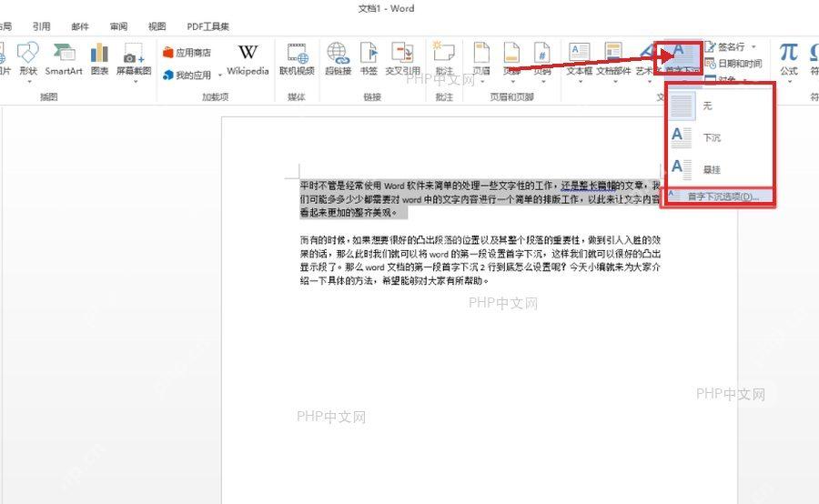Insert date and time (日期和时间)
This screenshot has height=504, width=819.
click(x=733, y=63)
